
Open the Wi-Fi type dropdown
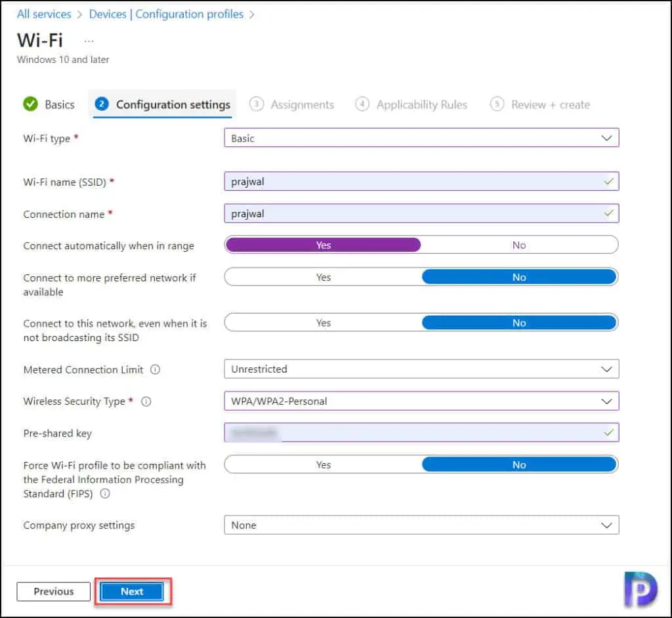coord(421,138)
